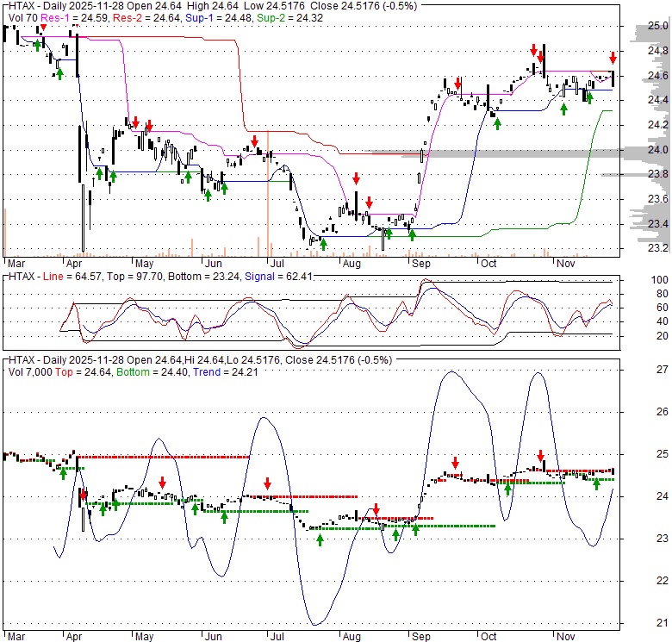This screenshot has width=672, height=642.
Task: Click green arrow under July low, bottom chart
Action: 320,539
